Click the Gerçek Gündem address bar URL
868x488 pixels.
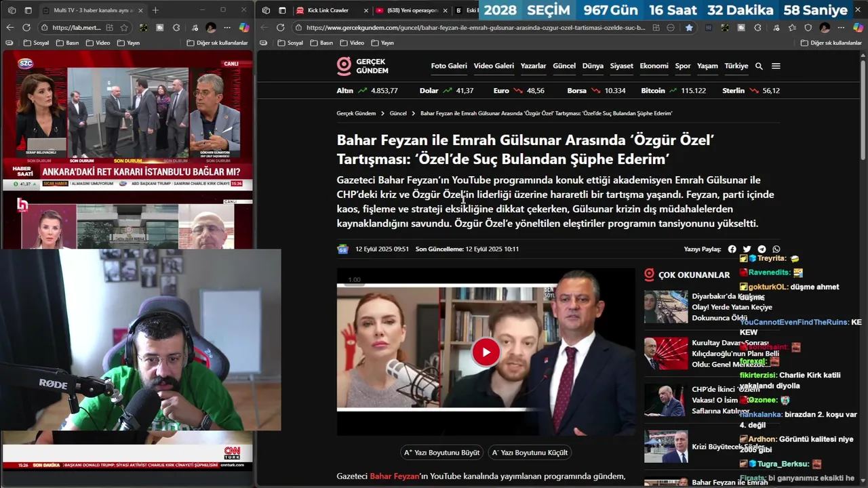pyautogui.click(x=475, y=28)
